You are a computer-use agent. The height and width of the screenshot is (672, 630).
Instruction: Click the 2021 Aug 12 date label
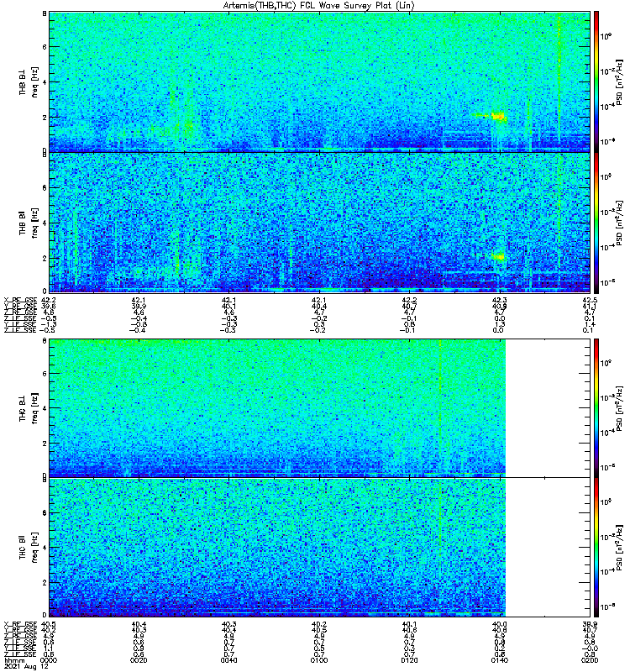(x=26, y=667)
